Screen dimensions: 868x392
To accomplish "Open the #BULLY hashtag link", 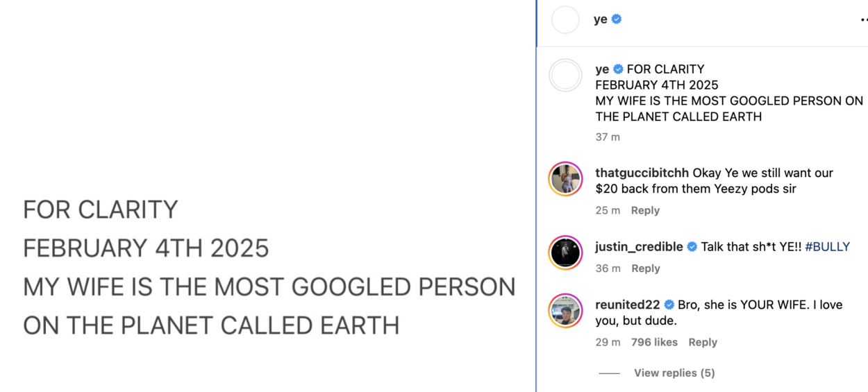I will [827, 247].
